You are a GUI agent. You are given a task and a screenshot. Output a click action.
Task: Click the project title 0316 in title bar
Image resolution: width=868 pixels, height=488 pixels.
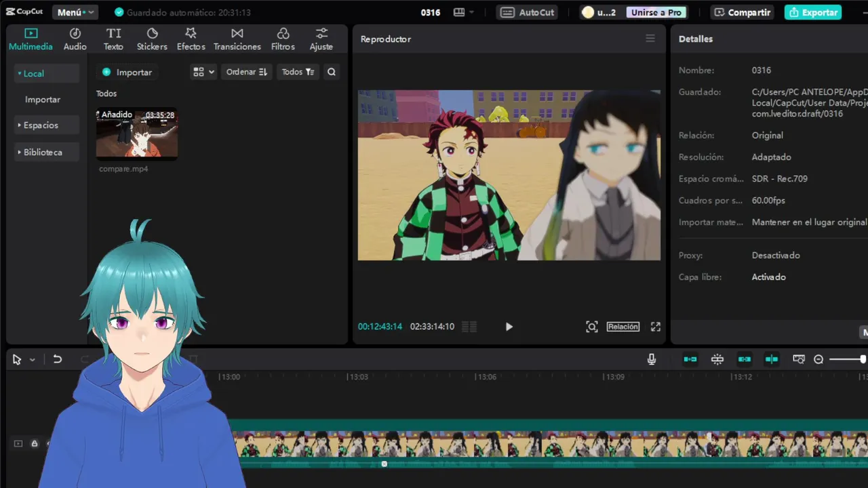431,12
